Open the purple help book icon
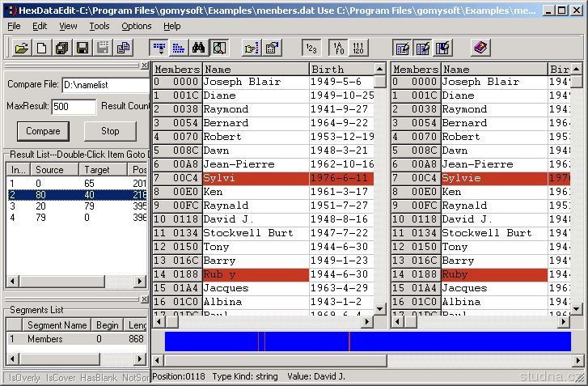 coord(480,48)
